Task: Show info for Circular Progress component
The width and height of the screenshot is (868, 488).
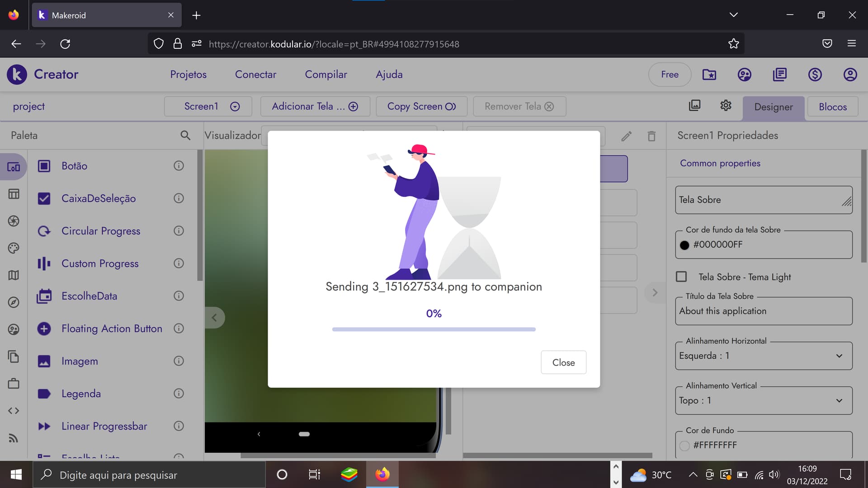Action: tap(179, 231)
